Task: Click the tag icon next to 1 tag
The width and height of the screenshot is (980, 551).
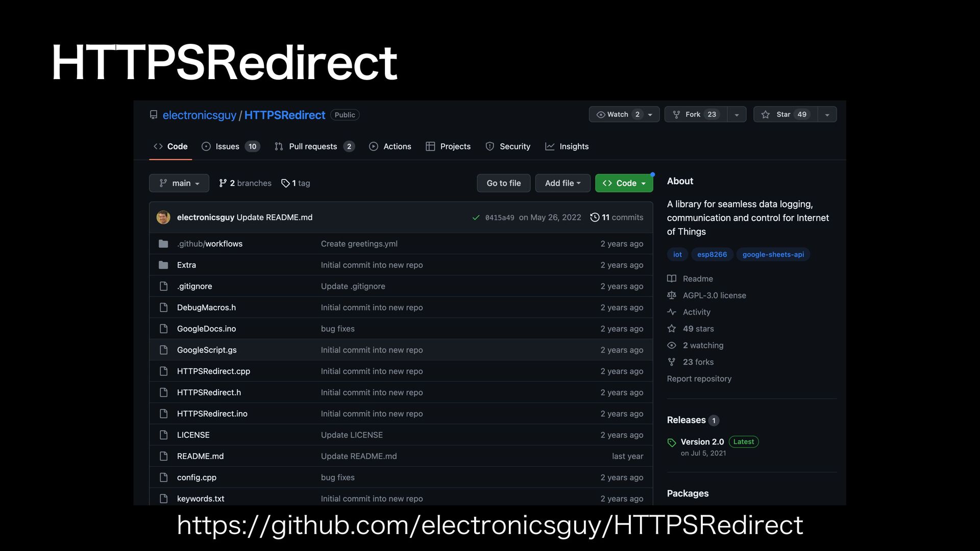Action: click(x=285, y=183)
